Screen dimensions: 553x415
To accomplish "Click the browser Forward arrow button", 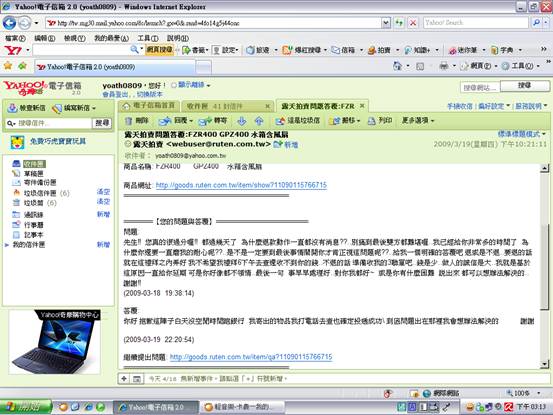I will tap(24, 23).
